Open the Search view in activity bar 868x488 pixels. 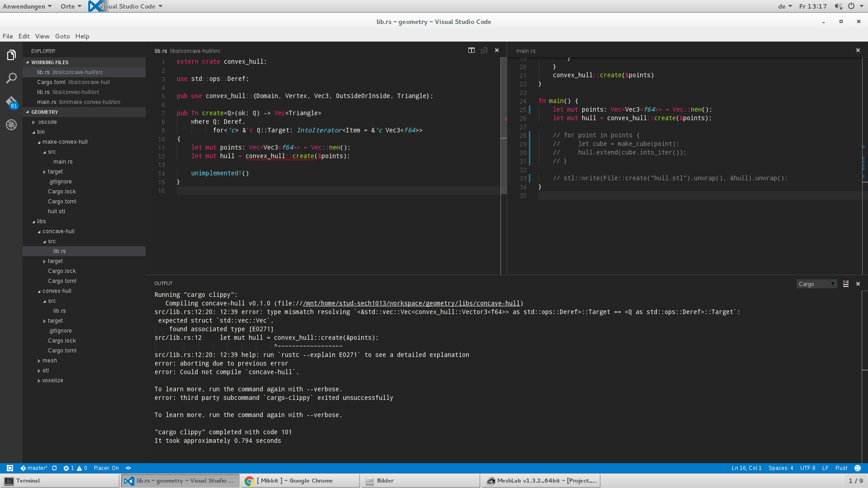point(11,78)
